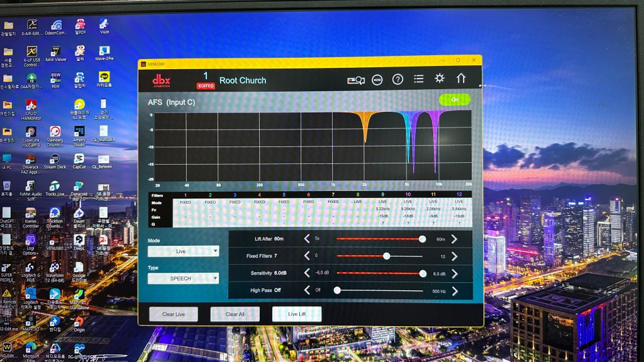Screen dimensions: 644x362
Task: Click the dbx Harman logo
Action: click(161, 81)
